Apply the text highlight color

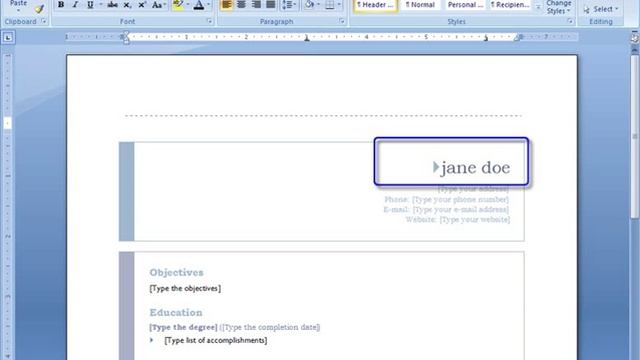tap(178, 4)
